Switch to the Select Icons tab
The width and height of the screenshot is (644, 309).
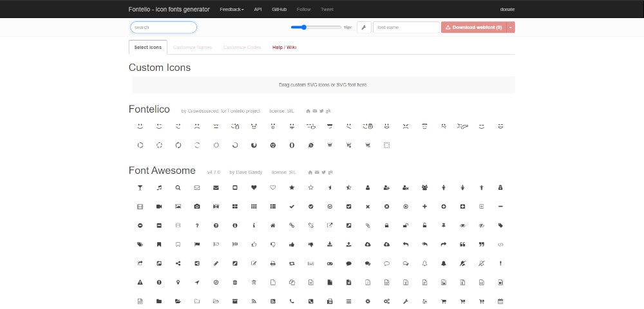[x=148, y=47]
